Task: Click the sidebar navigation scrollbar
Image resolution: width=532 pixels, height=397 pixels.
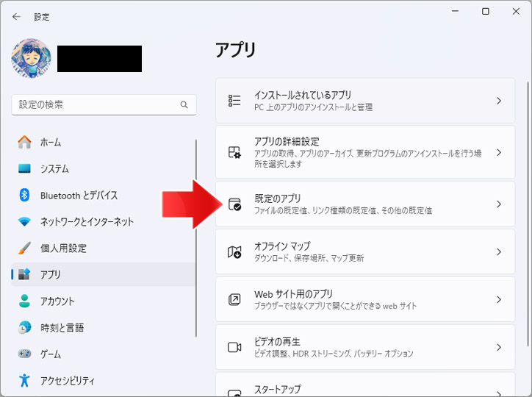Action: (x=196, y=238)
